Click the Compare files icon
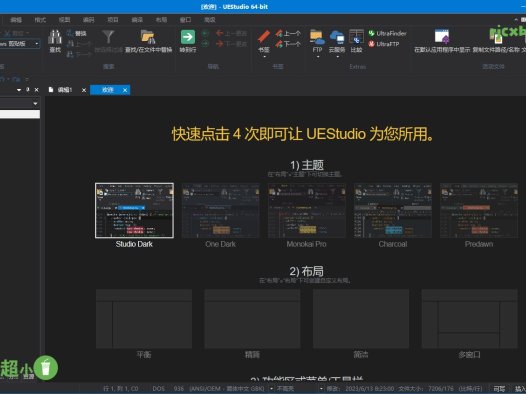Screen dimensions: 526x394 coord(356,37)
